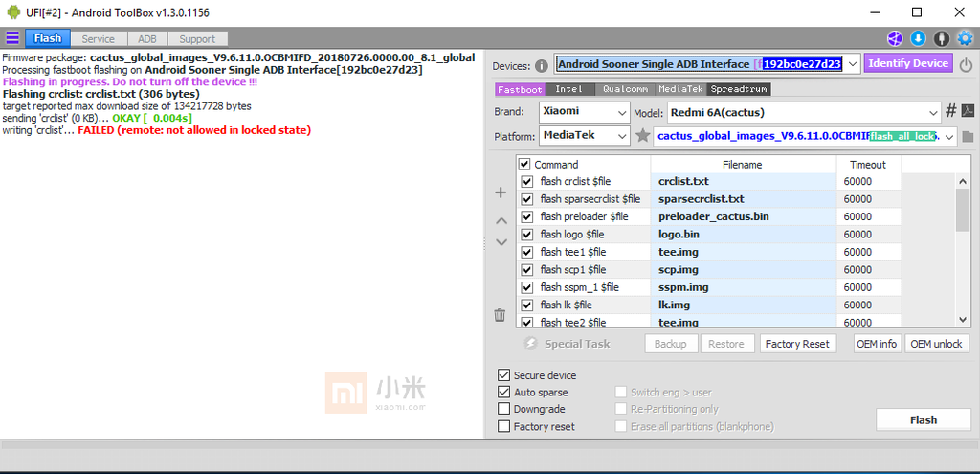This screenshot has width=980, height=474.
Task: Enable the Factory reset checkbox
Action: (x=503, y=426)
